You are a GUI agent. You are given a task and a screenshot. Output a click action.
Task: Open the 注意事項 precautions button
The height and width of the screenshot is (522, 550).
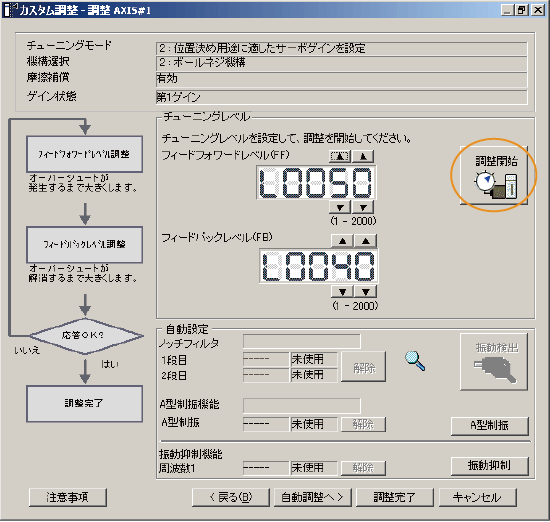68,497
